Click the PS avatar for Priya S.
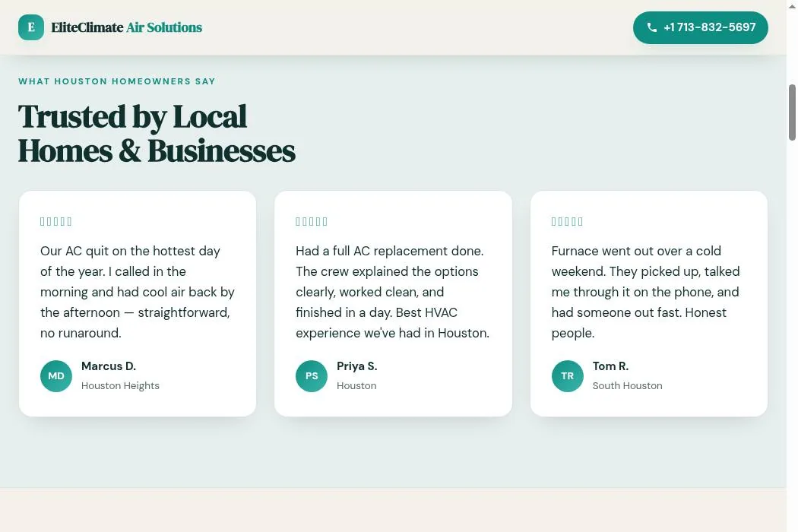The height and width of the screenshot is (532, 798). tap(312, 376)
